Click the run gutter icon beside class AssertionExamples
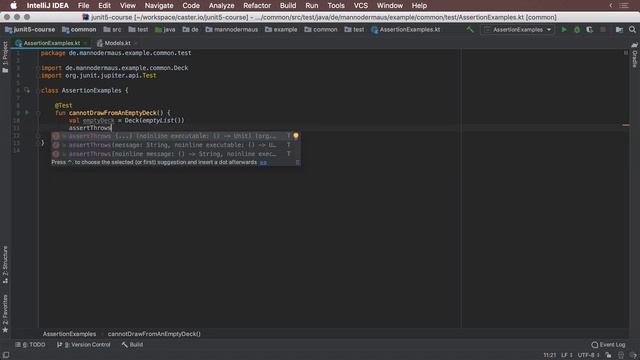The image size is (640, 360). click(27, 90)
